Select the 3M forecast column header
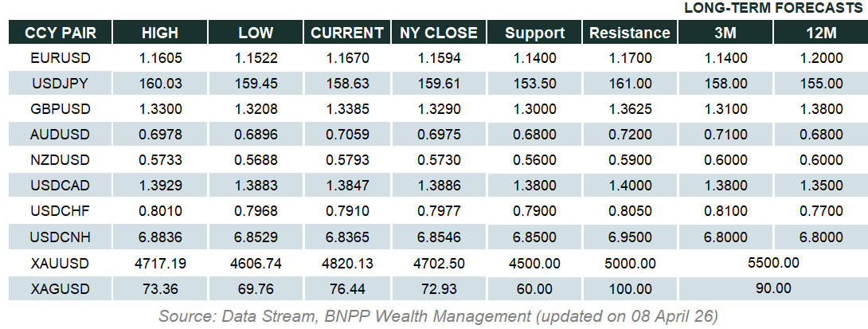Screen dimensions: 868x329 pos(725,33)
